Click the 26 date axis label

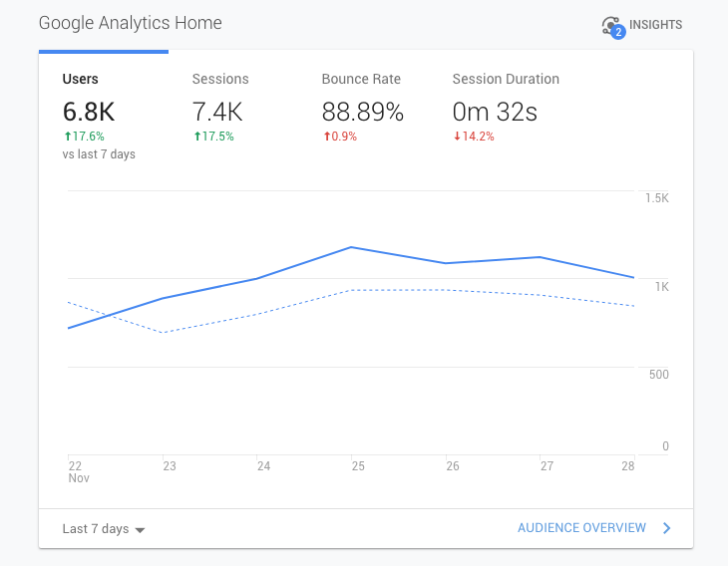pyautogui.click(x=453, y=465)
